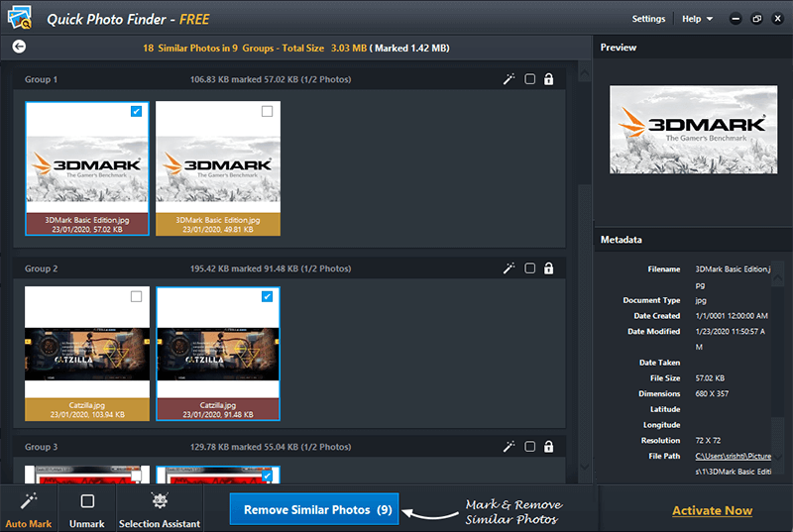This screenshot has width=793, height=532.
Task: Click Group 2 auto-mark wand icon
Action: 509,268
